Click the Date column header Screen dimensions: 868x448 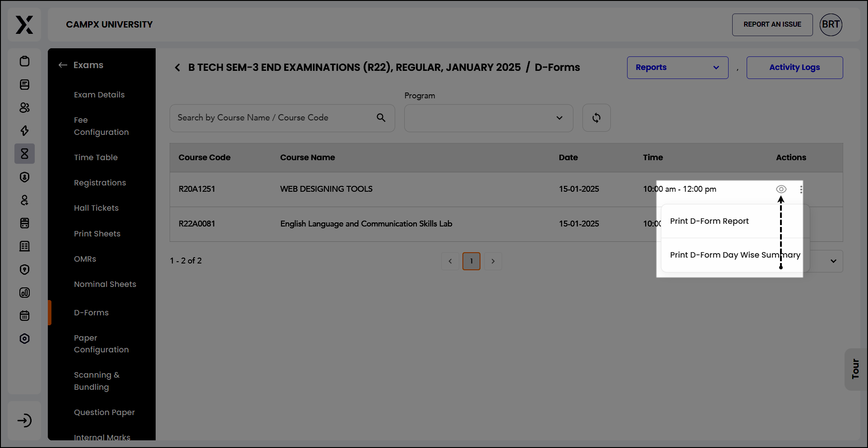(x=568, y=157)
